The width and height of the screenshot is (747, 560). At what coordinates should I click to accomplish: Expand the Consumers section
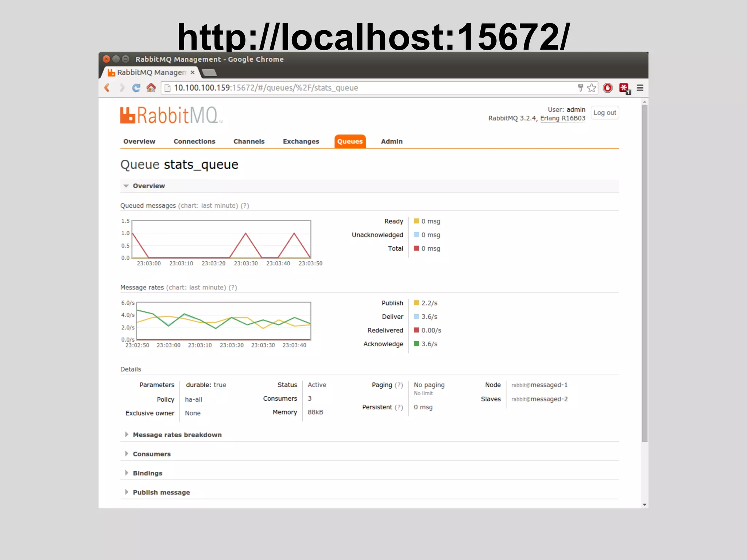(152, 454)
